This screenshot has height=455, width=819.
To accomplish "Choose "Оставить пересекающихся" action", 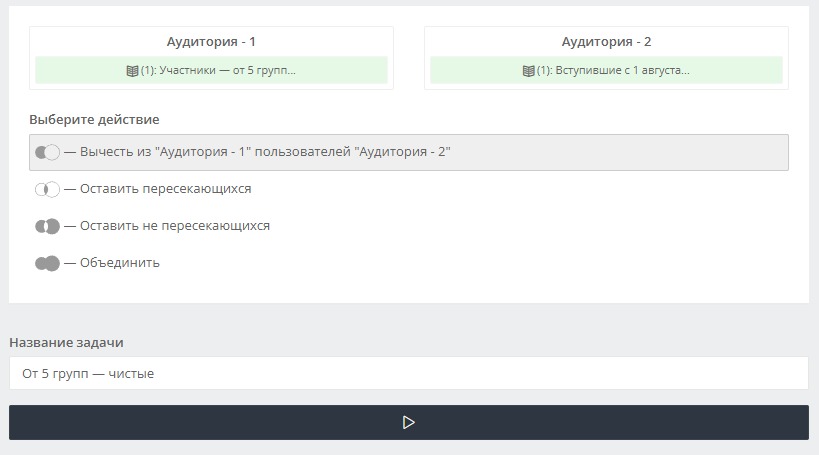I will coord(408,189).
